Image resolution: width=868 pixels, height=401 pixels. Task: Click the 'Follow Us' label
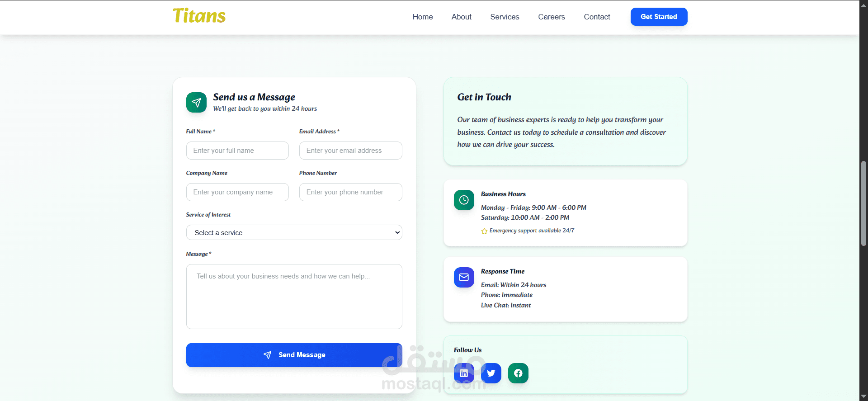[x=467, y=350]
